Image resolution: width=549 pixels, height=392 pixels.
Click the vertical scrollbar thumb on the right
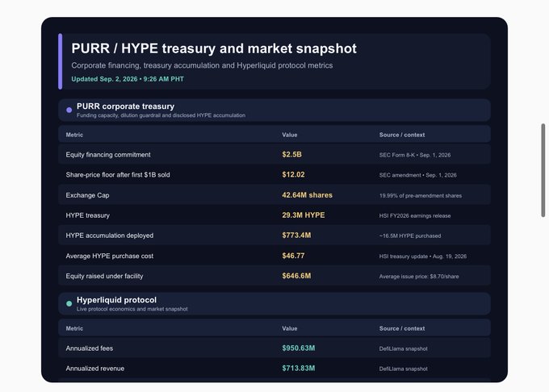coord(543,170)
